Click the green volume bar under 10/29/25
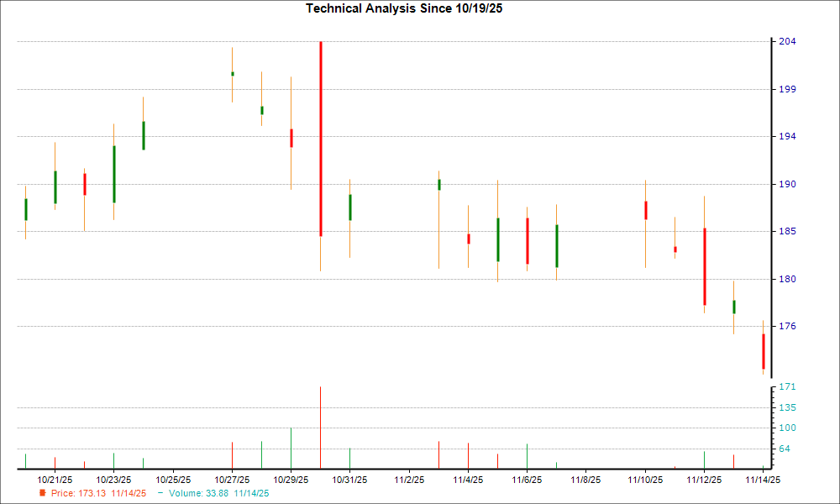Image resolution: width=840 pixels, height=504 pixels. 291,445
